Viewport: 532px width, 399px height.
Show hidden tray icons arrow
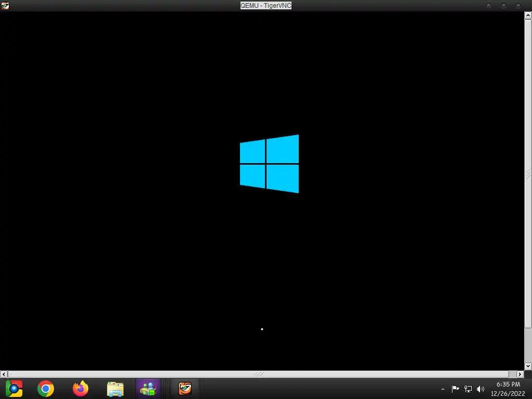[443, 389]
